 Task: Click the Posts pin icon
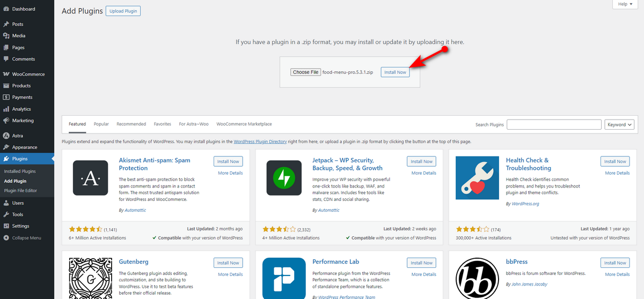pos(6,24)
